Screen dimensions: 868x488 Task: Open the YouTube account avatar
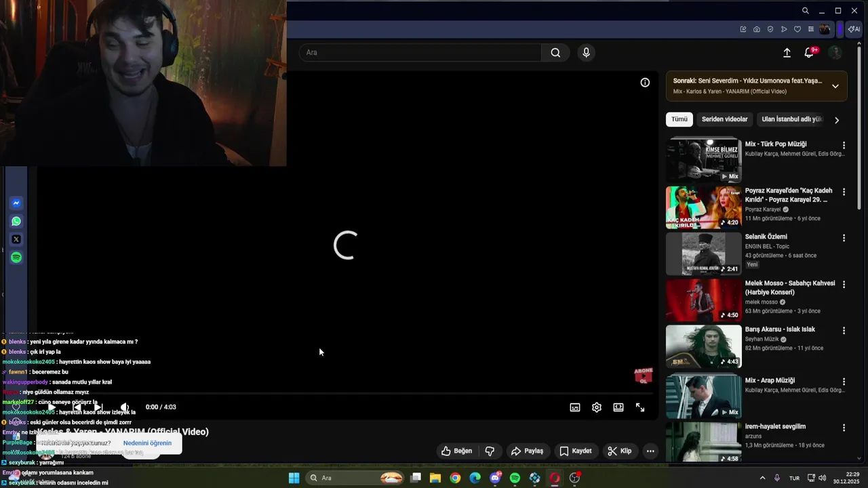(835, 53)
